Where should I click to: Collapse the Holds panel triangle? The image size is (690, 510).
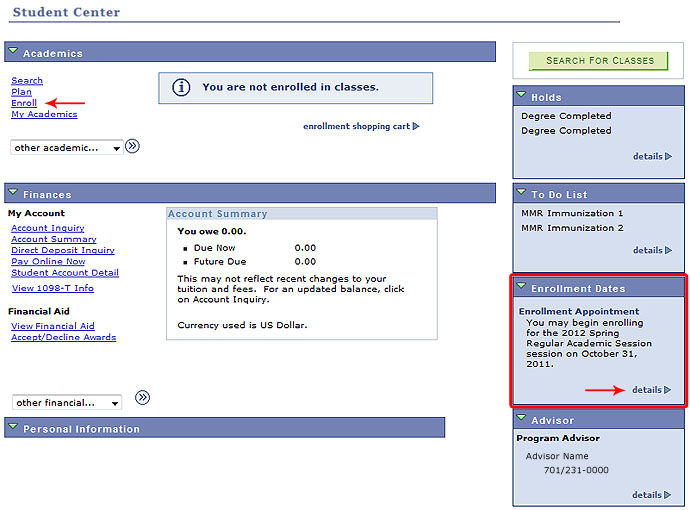[x=521, y=96]
